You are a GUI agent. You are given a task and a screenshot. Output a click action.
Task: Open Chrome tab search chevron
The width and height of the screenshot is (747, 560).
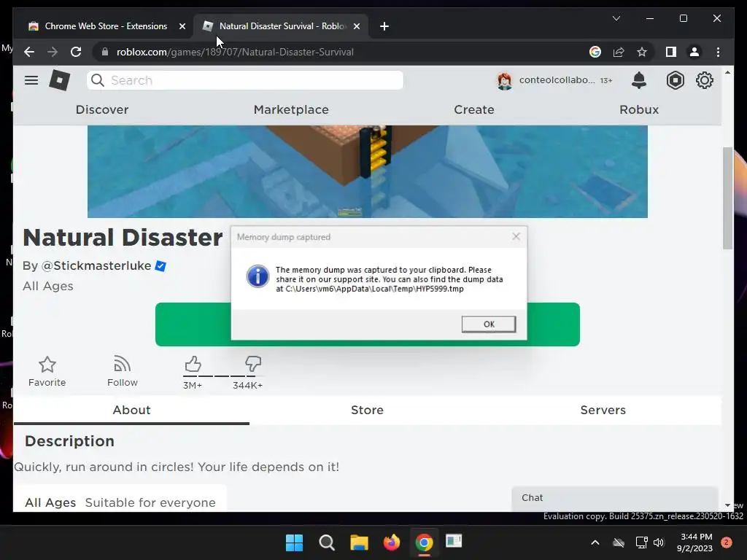tap(616, 18)
